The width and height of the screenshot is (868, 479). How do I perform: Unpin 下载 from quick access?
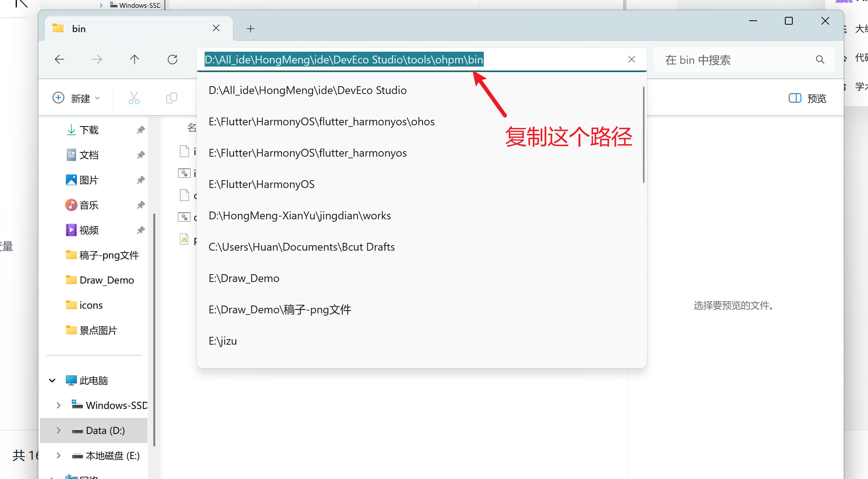(x=141, y=130)
